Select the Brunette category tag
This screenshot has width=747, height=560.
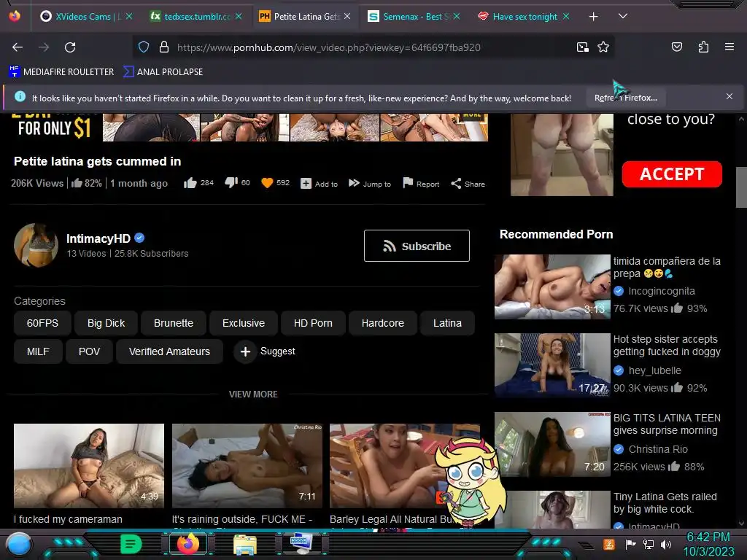click(174, 323)
